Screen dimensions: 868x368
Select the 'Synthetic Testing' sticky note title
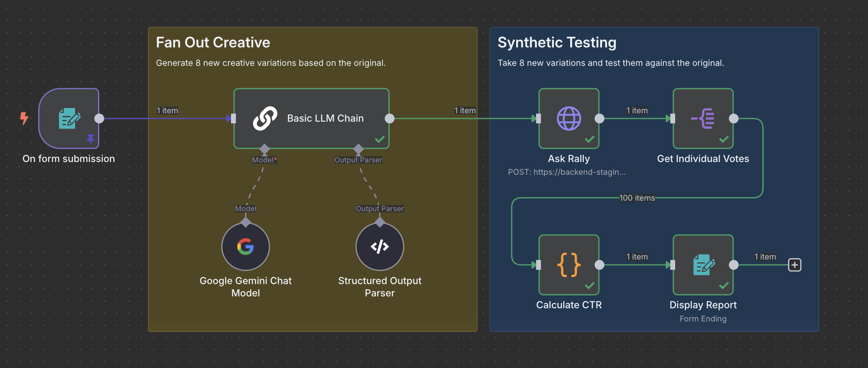coord(557,43)
